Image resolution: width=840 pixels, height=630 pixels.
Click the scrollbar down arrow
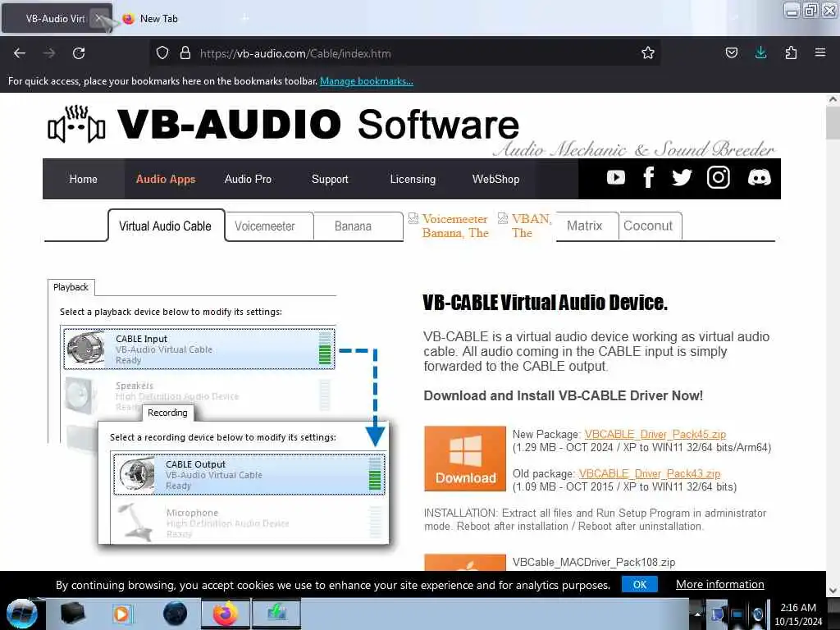833,591
